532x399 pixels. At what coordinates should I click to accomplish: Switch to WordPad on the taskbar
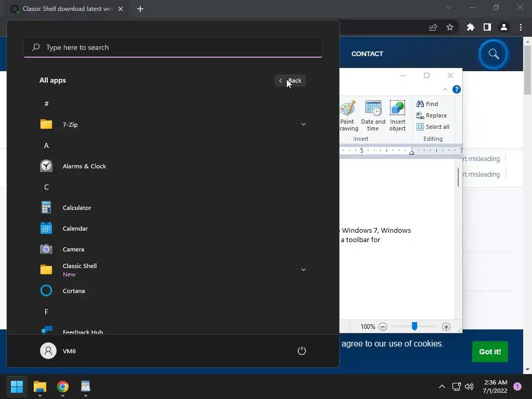coord(86,387)
